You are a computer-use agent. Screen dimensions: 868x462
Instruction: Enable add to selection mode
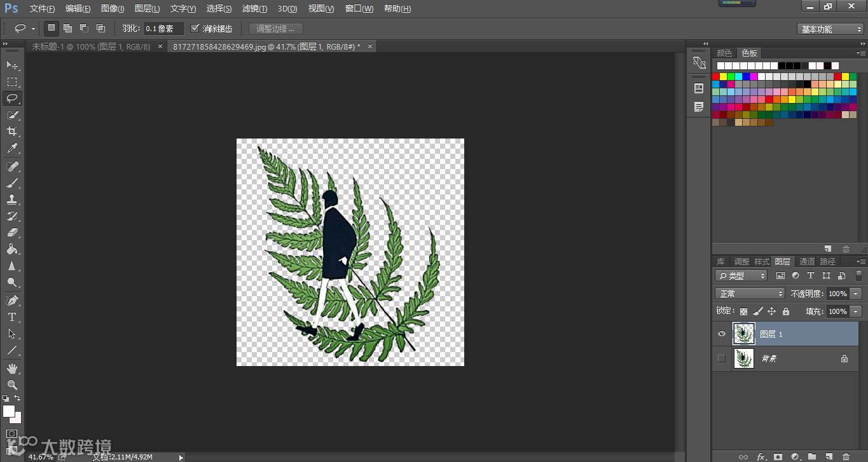click(x=67, y=28)
